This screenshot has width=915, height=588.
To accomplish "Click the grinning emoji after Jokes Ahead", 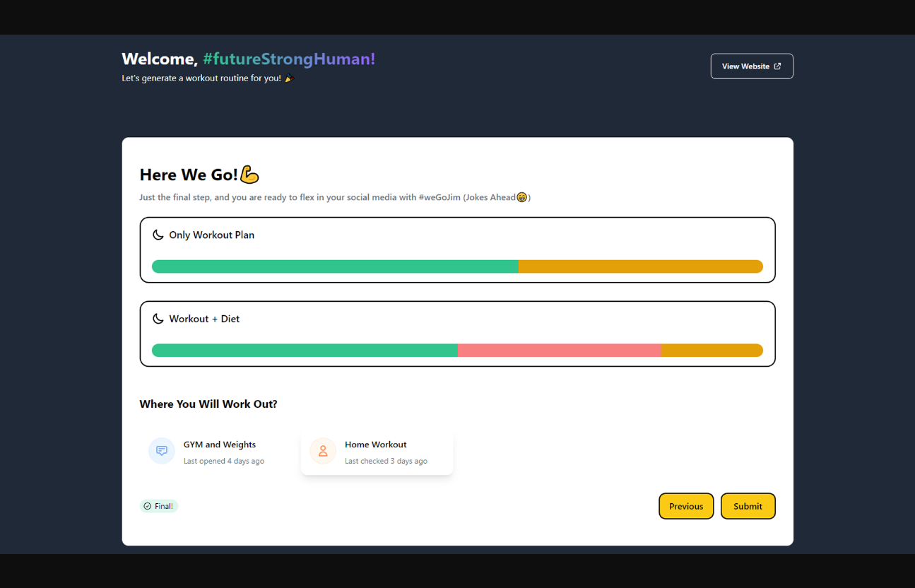I will (521, 197).
